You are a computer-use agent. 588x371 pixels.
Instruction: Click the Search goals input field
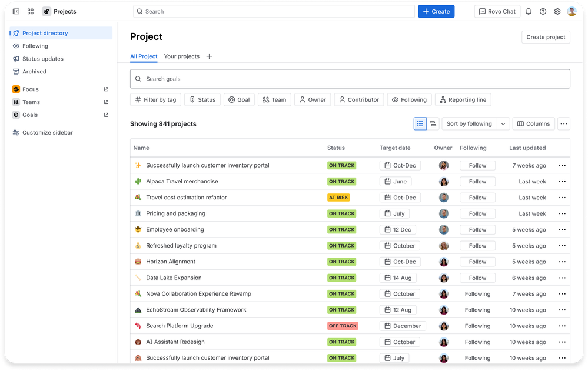[x=350, y=79]
